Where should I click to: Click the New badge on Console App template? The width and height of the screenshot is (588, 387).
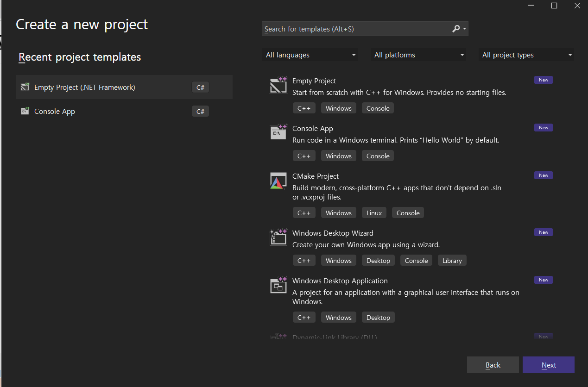tap(544, 128)
